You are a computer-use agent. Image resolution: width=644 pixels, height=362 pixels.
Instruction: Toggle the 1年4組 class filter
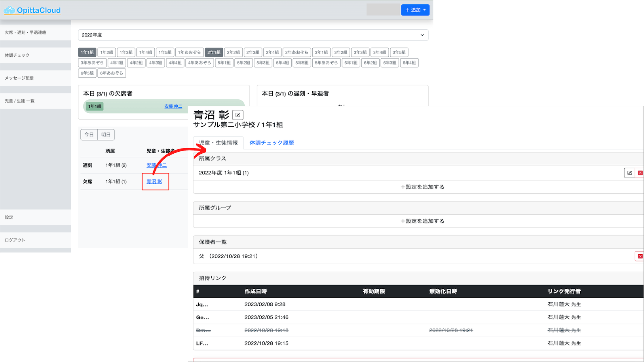(145, 52)
